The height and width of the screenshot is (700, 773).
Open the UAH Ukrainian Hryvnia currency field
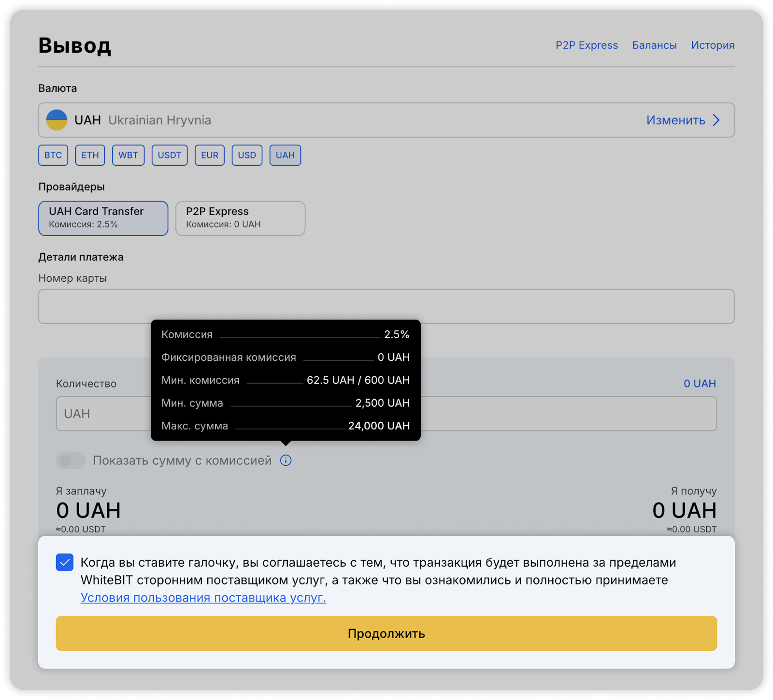(338, 120)
